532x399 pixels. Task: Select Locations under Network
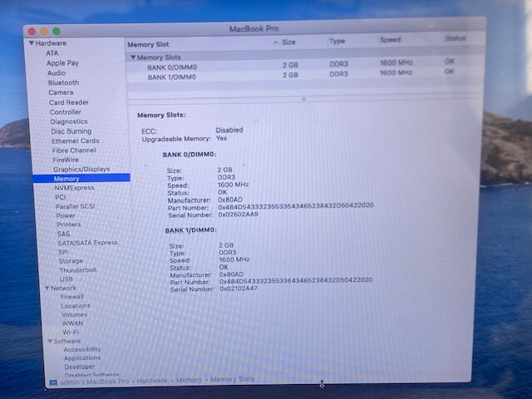coord(76,306)
